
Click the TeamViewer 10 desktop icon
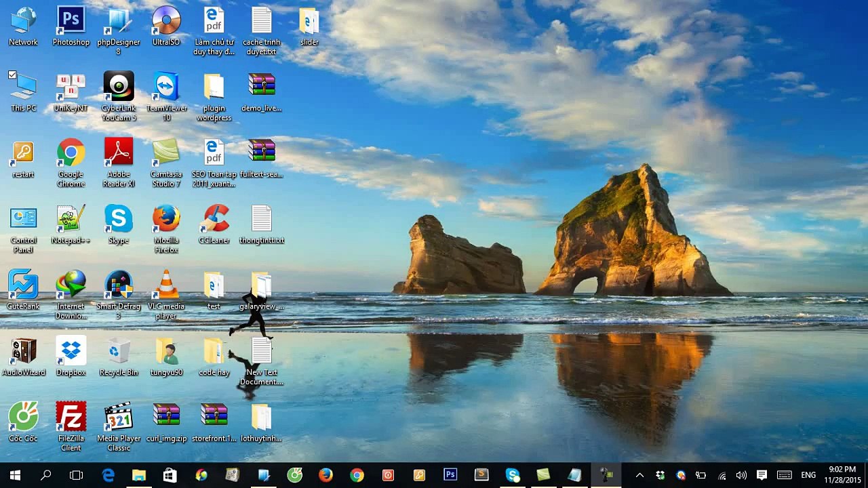point(166,97)
